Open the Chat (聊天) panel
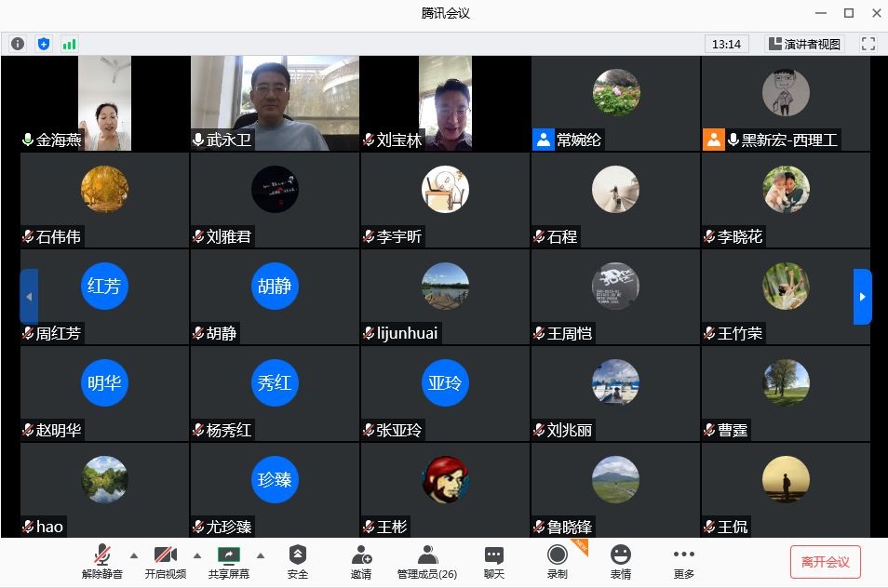 tap(493, 562)
